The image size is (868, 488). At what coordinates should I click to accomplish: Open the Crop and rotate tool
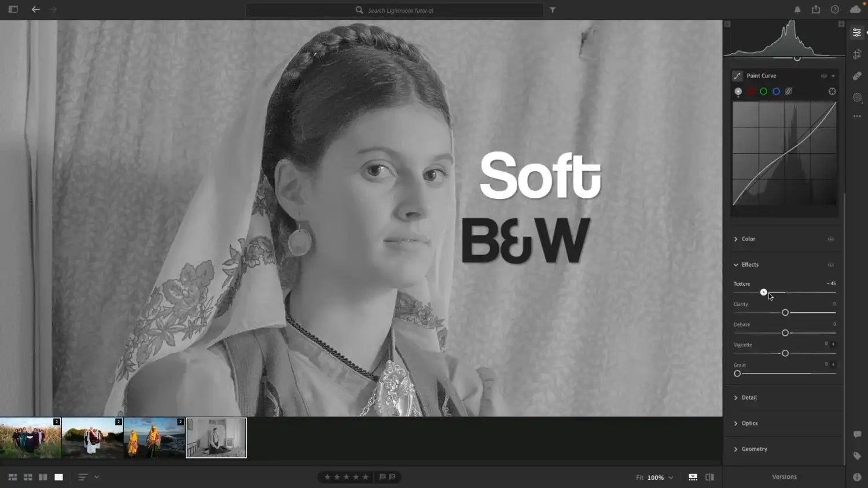click(857, 54)
